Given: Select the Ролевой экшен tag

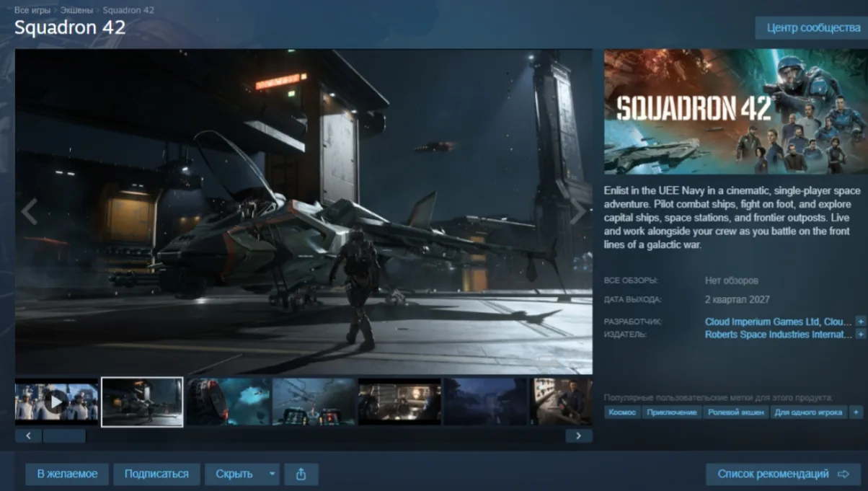Looking at the screenshot, I should click(x=736, y=412).
